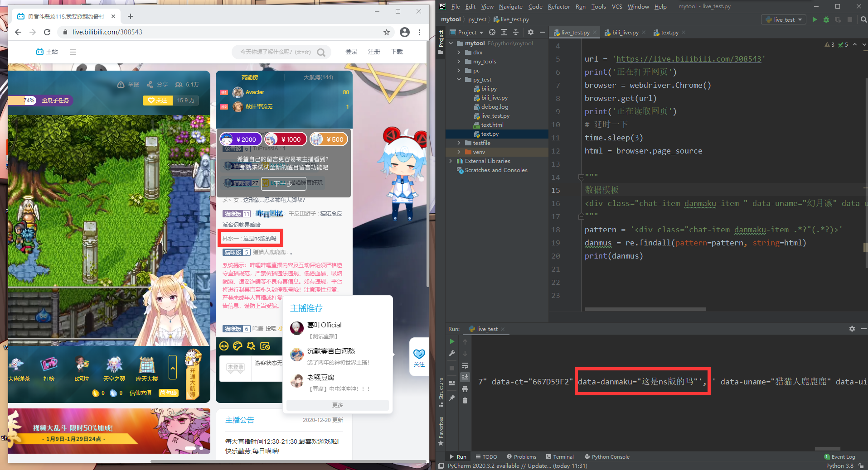Switch to 大航海(144) tab
The height and width of the screenshot is (470, 868).
pos(318,77)
